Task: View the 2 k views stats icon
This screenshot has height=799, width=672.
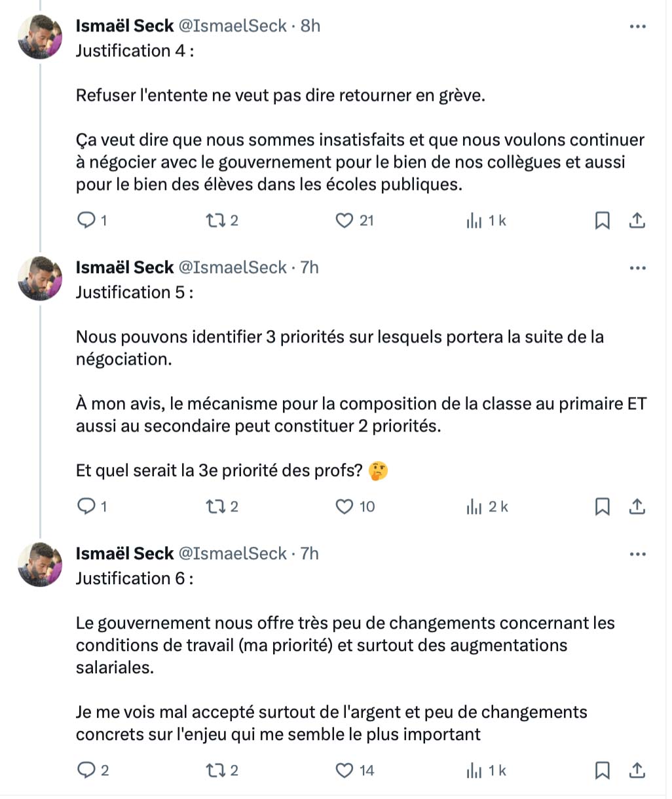Action: click(x=474, y=506)
